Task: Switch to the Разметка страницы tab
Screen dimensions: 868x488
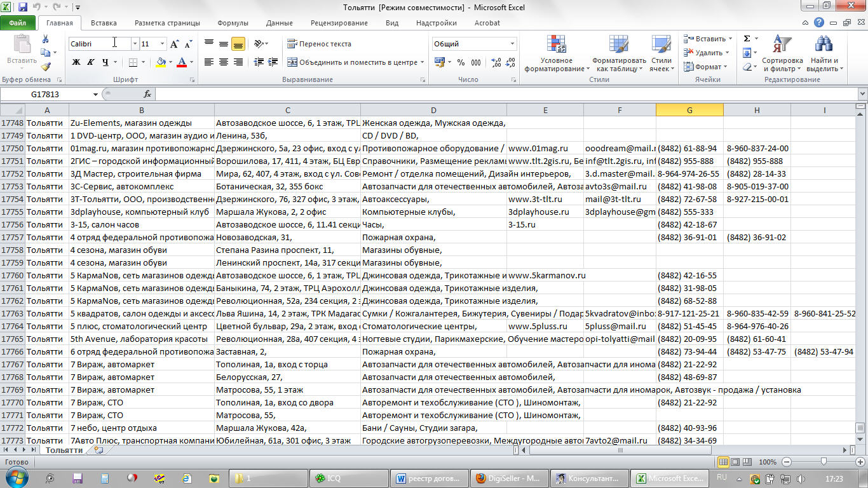Action: (167, 23)
